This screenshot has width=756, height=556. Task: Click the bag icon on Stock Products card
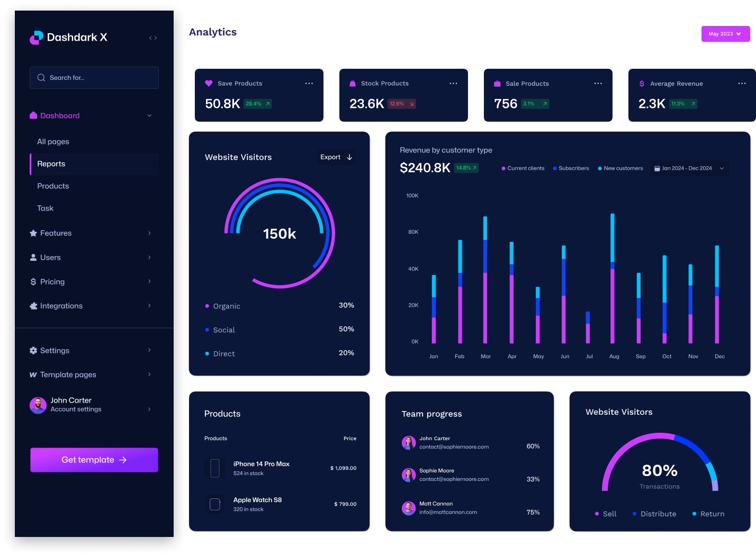353,83
